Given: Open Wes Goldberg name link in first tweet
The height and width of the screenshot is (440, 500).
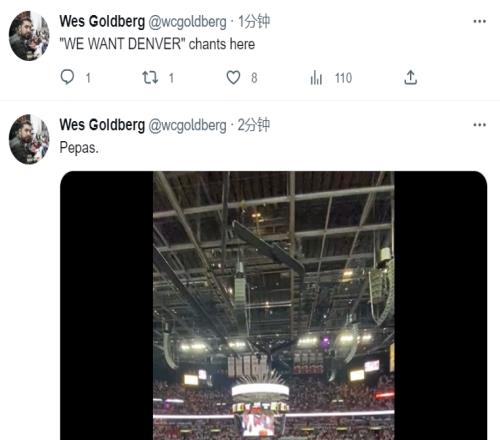Looking at the screenshot, I should pyautogui.click(x=102, y=21).
